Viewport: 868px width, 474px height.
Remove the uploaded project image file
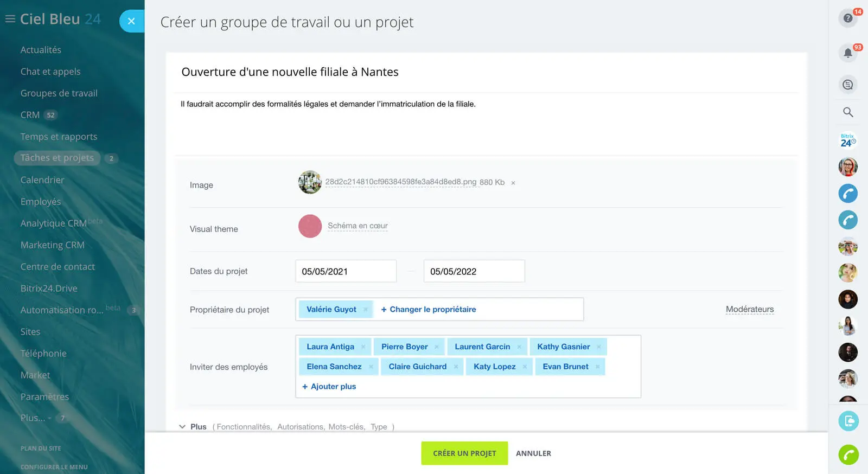click(513, 183)
